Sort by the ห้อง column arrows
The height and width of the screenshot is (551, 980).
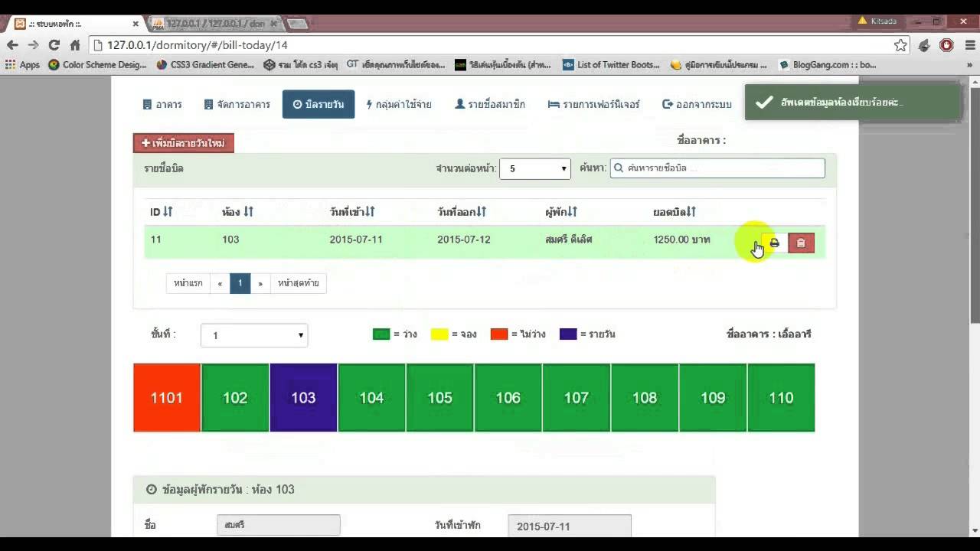pos(247,211)
